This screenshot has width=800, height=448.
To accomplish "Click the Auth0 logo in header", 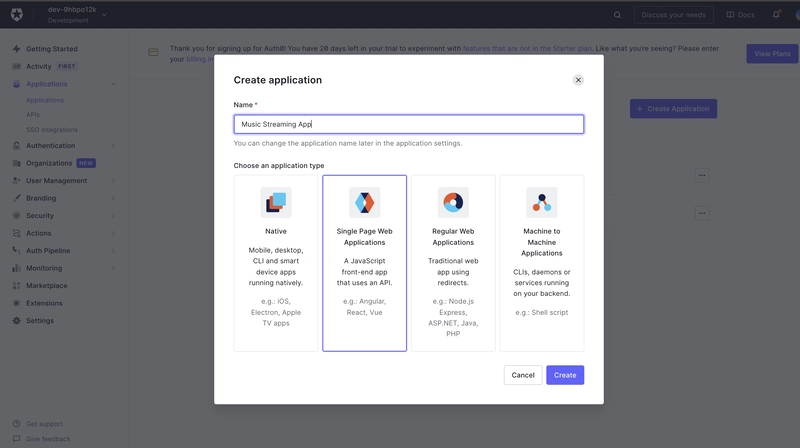I will click(17, 15).
